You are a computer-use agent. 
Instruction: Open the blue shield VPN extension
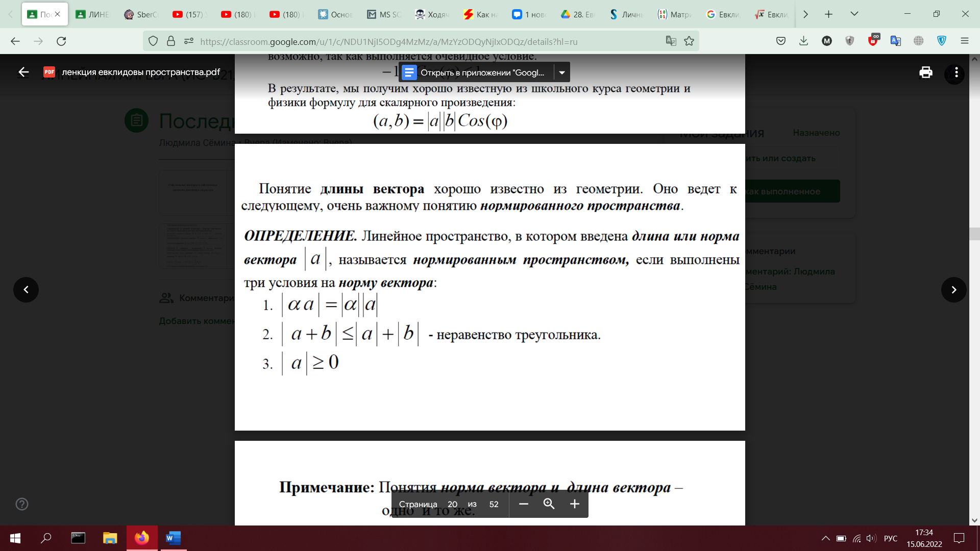(942, 41)
